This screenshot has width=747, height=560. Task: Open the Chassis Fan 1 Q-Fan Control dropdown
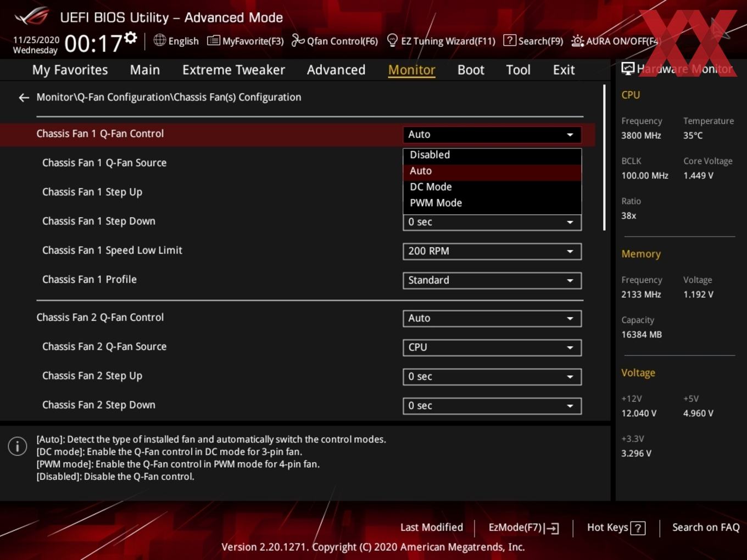pyautogui.click(x=492, y=135)
